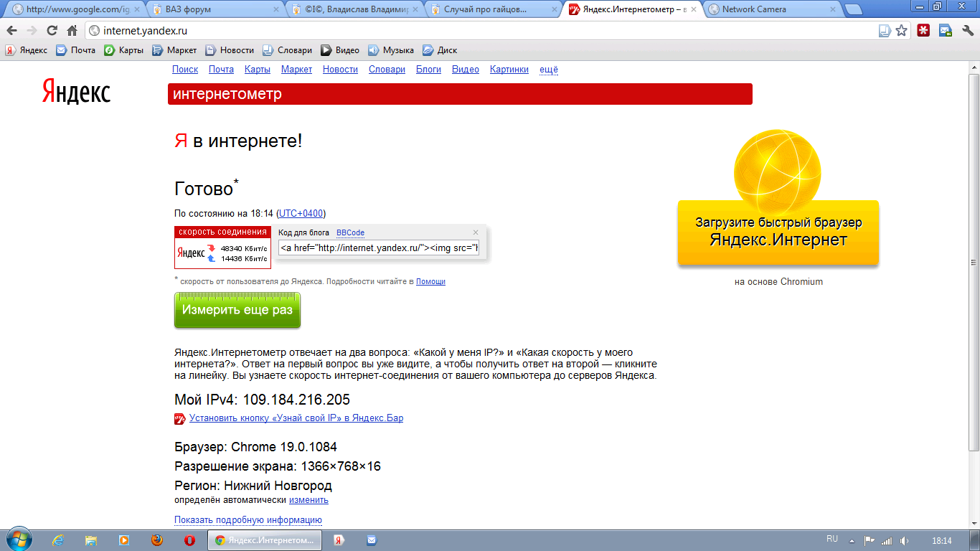Image resolution: width=980 pixels, height=551 pixels.
Task: Click the browser Forward arrow
Action: pyautogui.click(x=32, y=31)
